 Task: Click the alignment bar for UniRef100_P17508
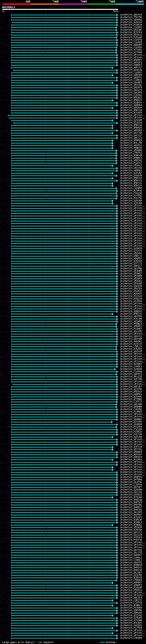coord(63,628)
